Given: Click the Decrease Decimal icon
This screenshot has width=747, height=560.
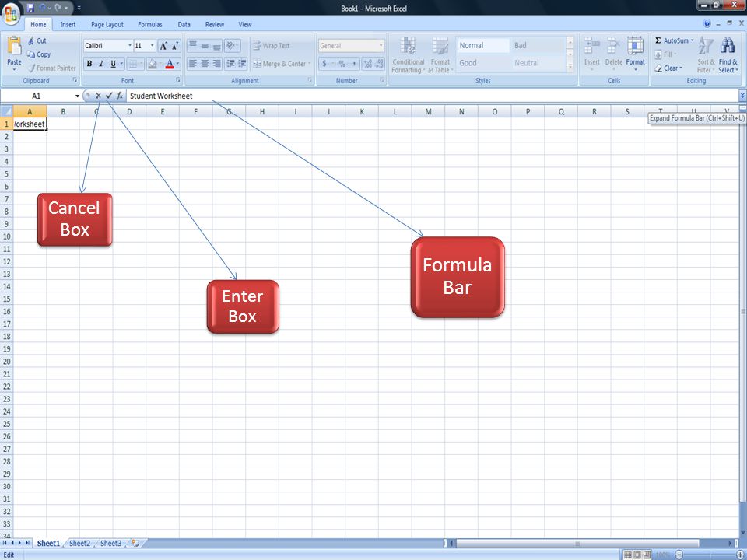Looking at the screenshot, I should pos(379,64).
